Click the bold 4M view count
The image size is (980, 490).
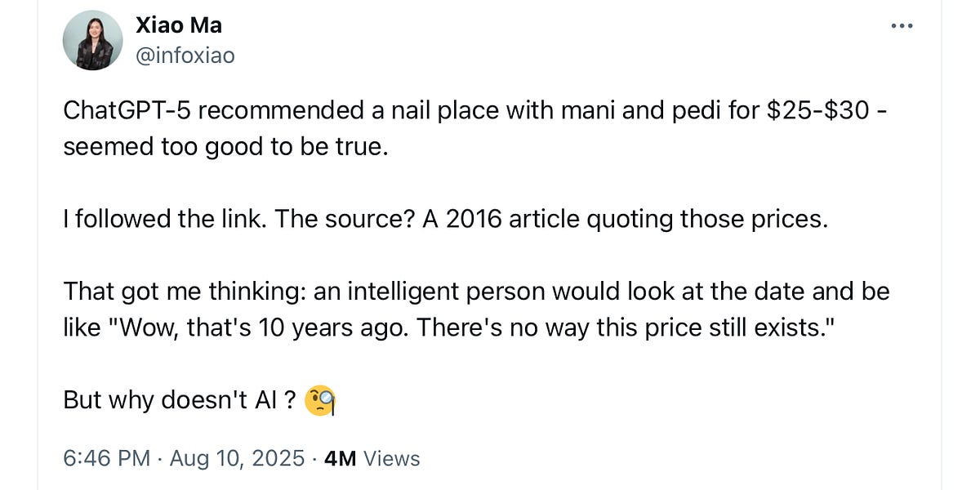(340, 458)
